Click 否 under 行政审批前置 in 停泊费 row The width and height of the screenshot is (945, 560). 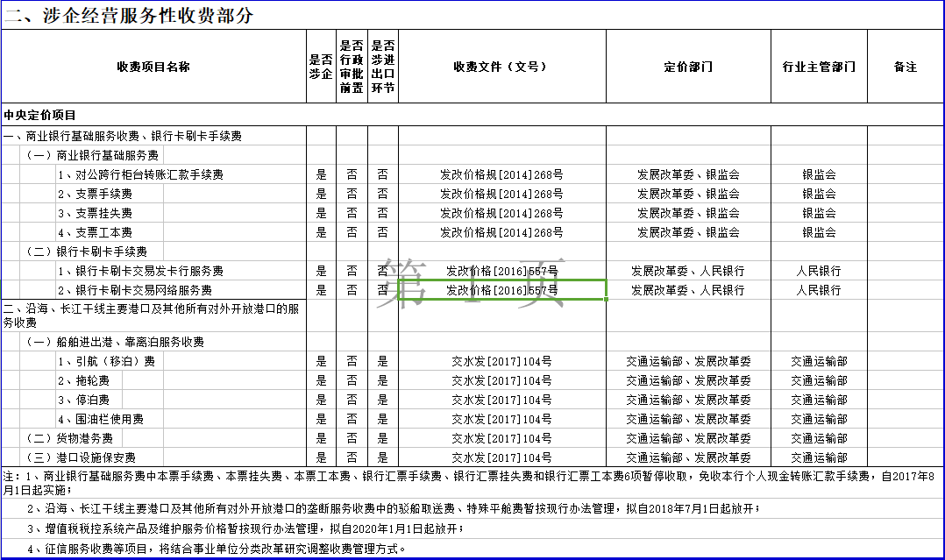[352, 401]
